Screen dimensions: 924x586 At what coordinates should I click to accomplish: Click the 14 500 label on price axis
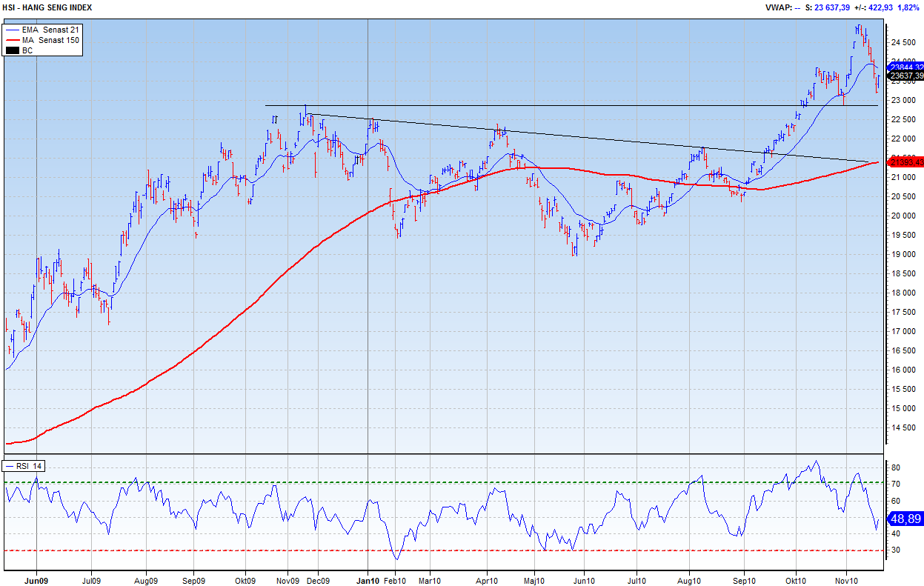tap(900, 427)
